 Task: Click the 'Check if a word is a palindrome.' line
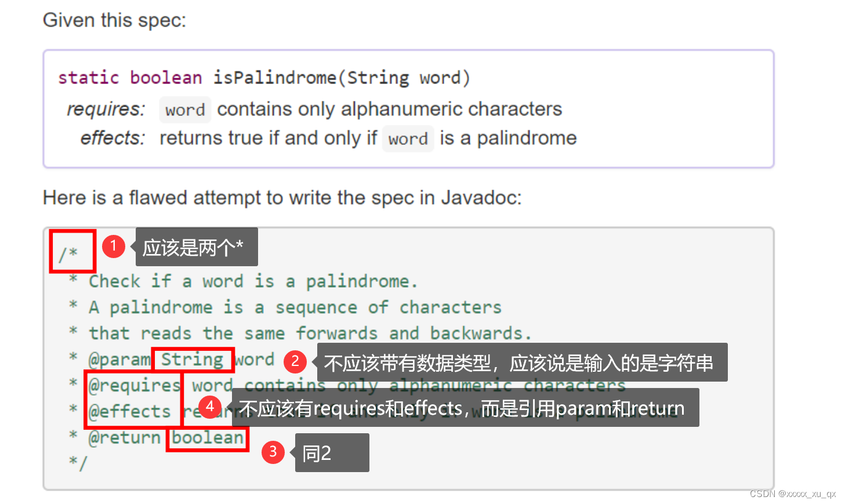coord(253,281)
